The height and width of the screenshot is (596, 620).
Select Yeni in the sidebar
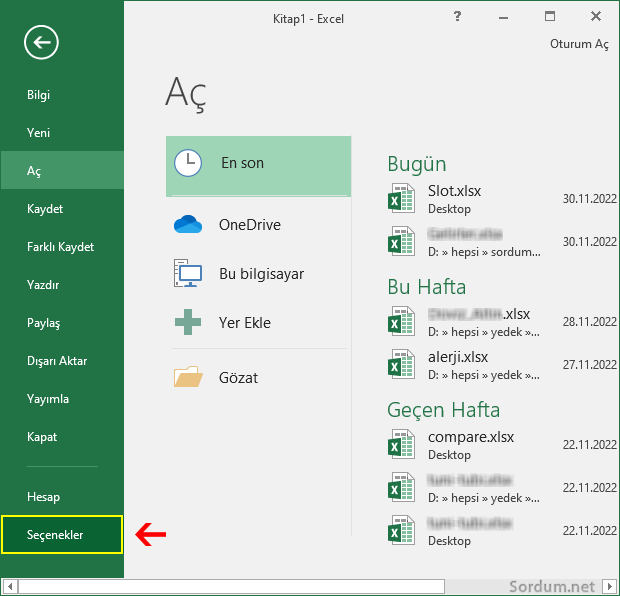[62, 132]
